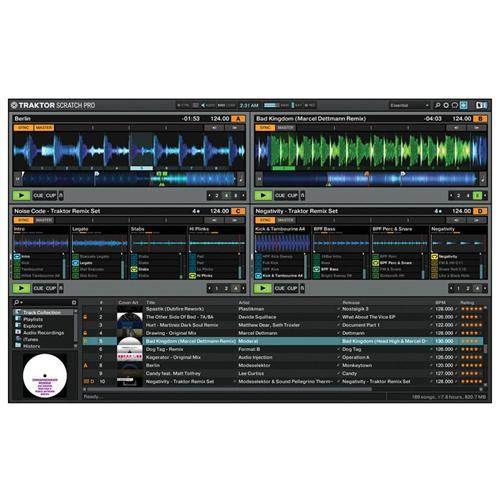
Task: Click CUE on Remix Deck D
Action: coord(280,288)
